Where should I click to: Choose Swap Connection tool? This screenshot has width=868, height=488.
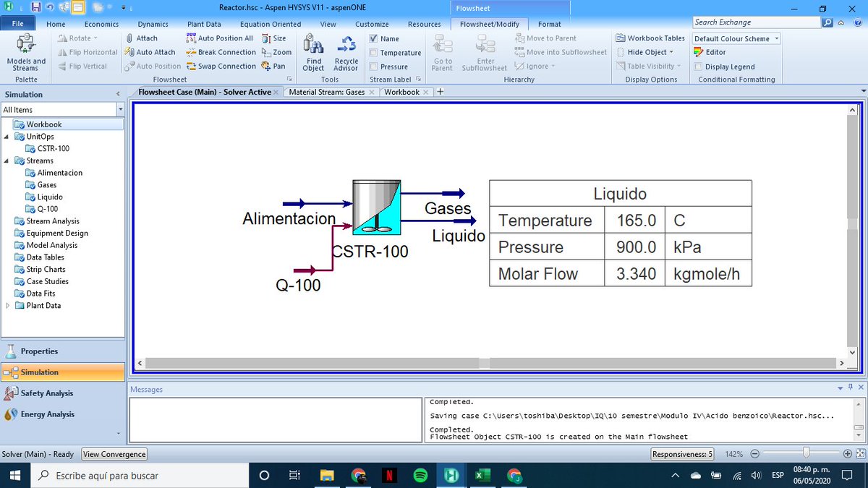point(221,66)
